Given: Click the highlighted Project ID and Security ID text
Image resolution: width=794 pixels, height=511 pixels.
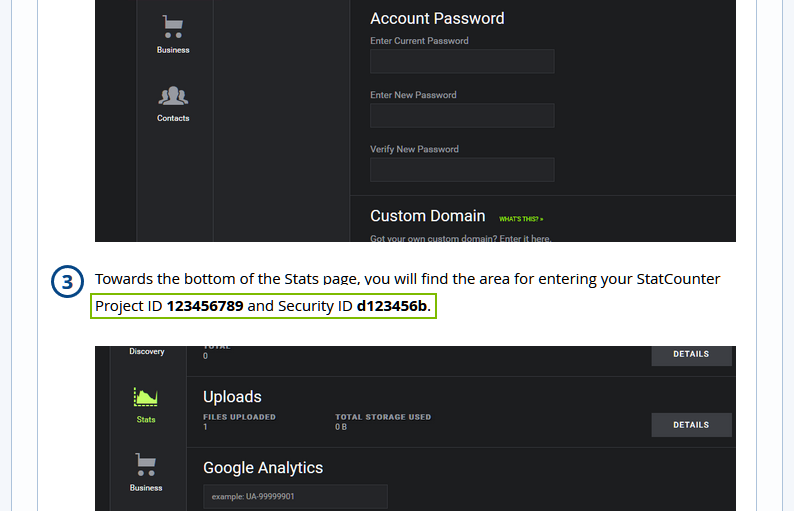Looking at the screenshot, I should coord(263,306).
